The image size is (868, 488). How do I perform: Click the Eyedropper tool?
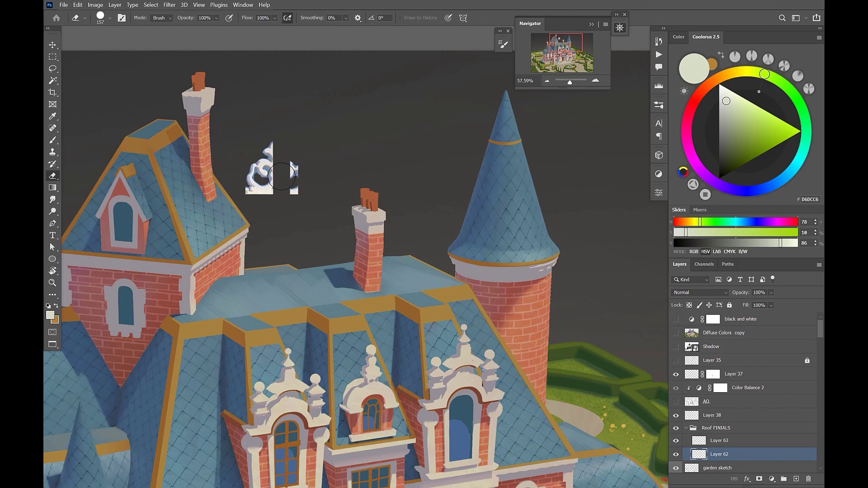(x=52, y=116)
